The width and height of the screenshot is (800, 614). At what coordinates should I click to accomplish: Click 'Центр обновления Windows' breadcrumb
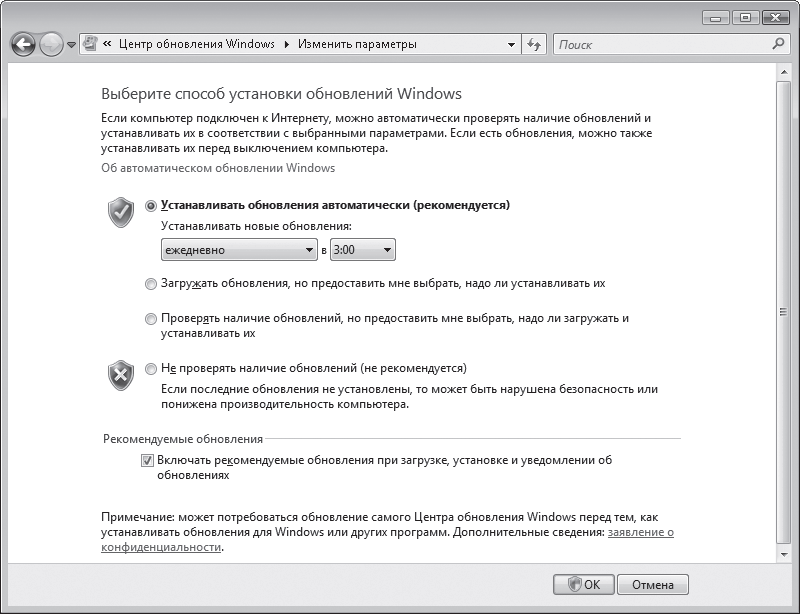pyautogui.click(x=197, y=44)
